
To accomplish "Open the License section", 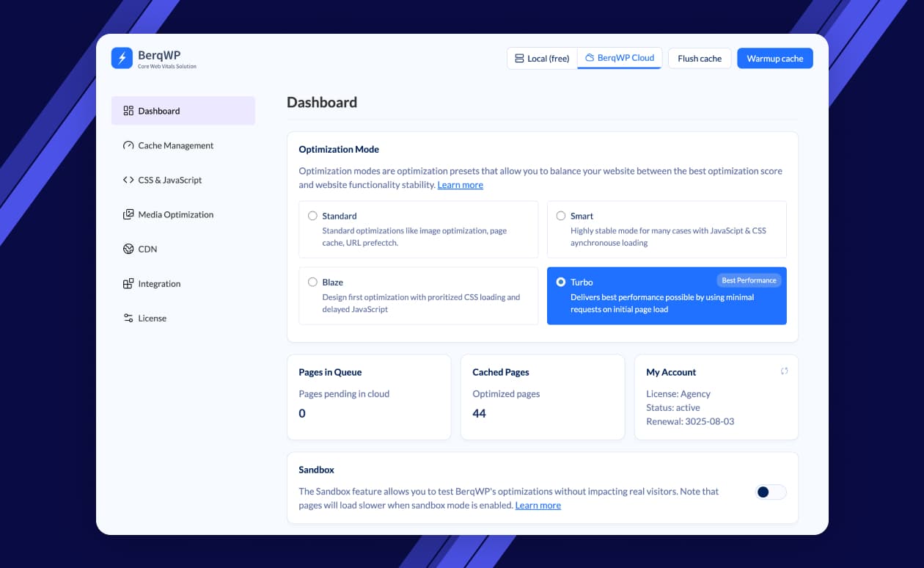I will [x=183, y=318].
